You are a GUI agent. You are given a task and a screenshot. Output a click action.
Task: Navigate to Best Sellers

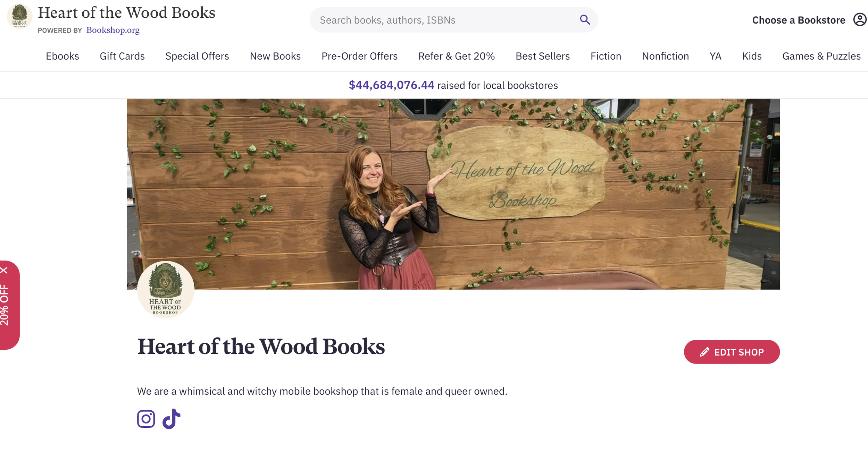click(x=542, y=56)
